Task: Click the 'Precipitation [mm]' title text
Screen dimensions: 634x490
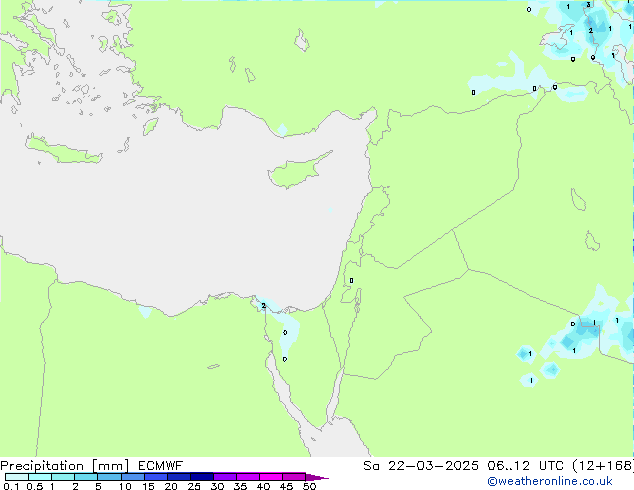Action: pyautogui.click(x=65, y=466)
